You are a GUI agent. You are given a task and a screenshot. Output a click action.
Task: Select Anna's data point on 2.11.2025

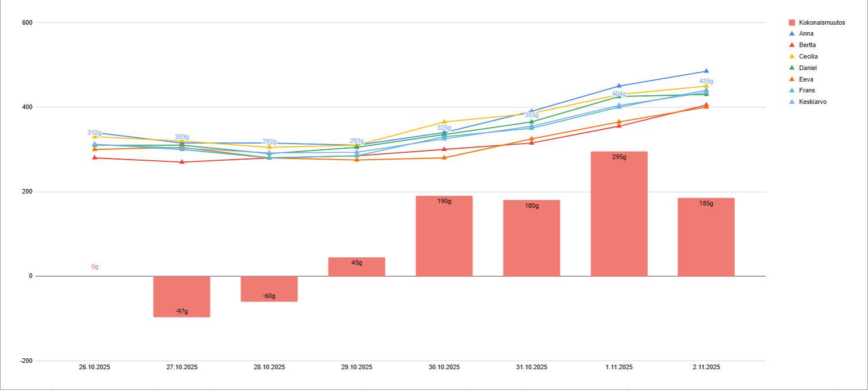[706, 71]
